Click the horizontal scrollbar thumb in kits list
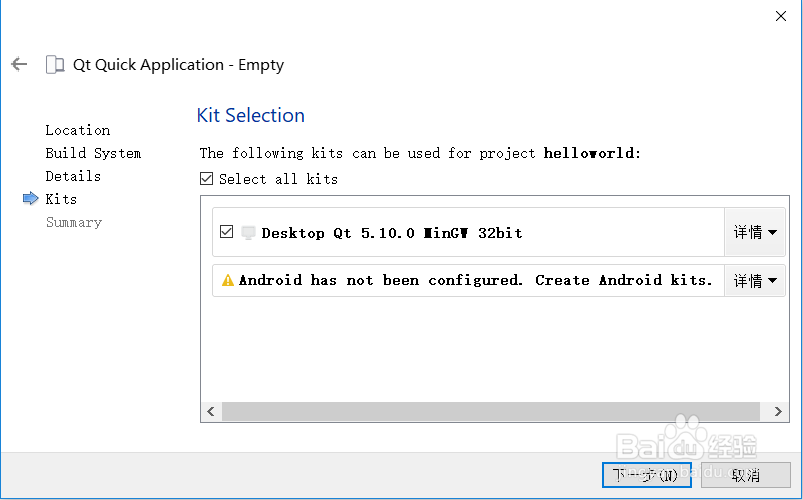 491,411
